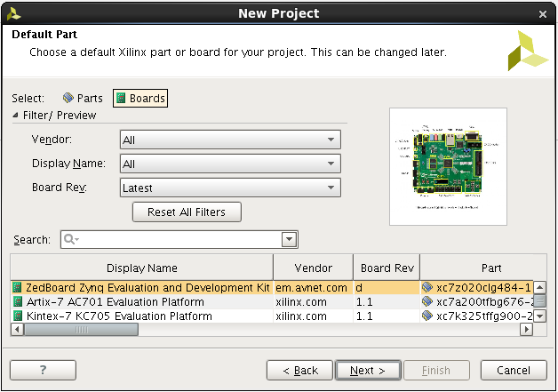The image size is (558, 392).
Task: Click the Vivado logo in title bar
Action: click(x=14, y=14)
